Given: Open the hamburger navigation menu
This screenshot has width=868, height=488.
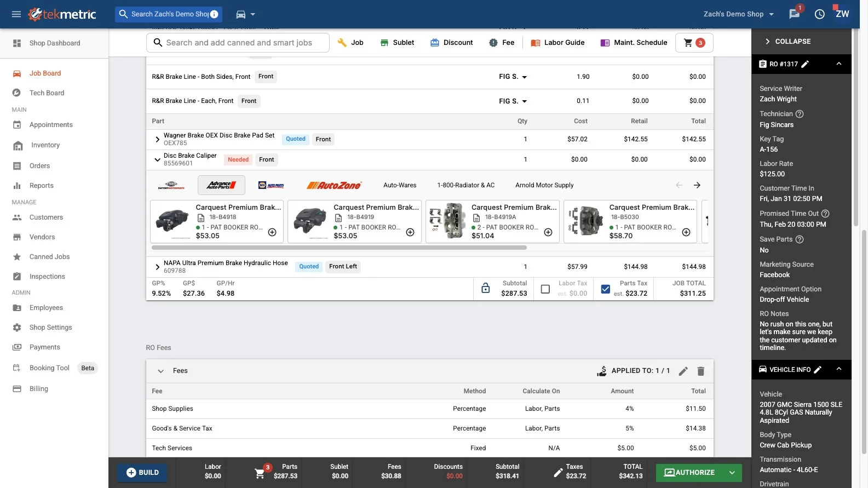Looking at the screenshot, I should [x=16, y=14].
